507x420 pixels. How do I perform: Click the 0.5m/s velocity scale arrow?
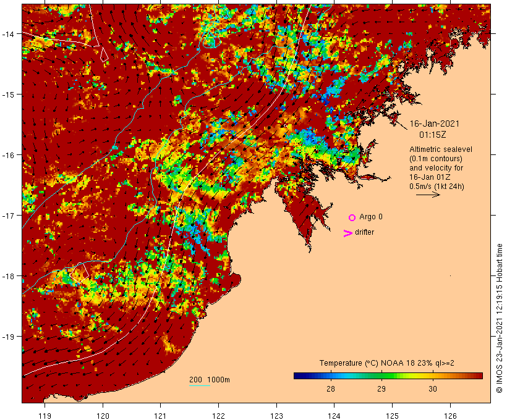click(428, 195)
